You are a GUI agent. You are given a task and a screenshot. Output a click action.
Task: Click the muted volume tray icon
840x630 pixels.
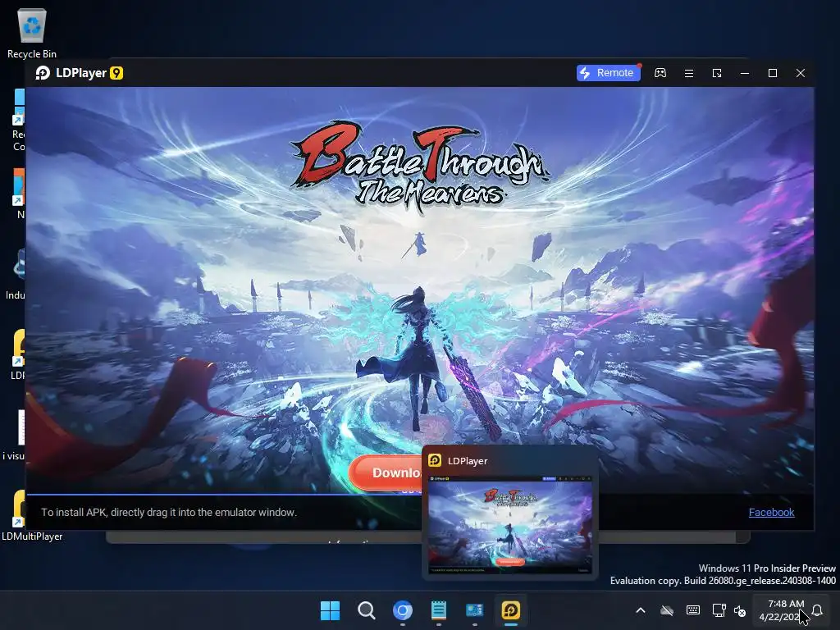(x=740, y=610)
